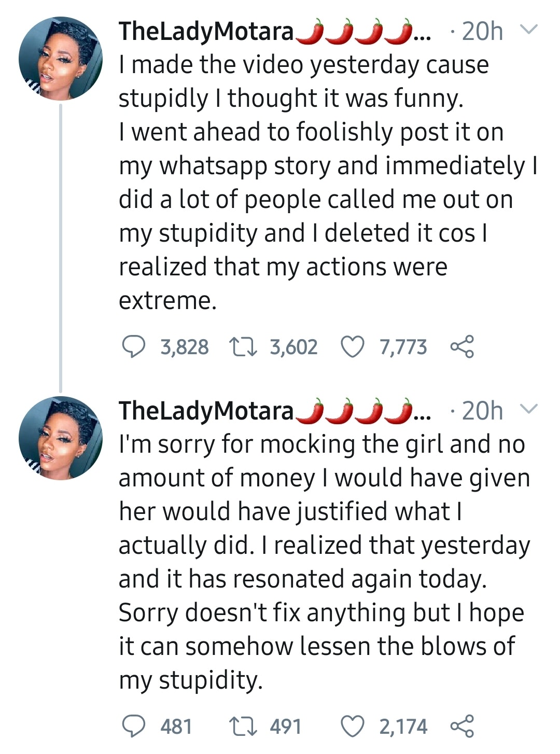Share the first tweet via share icon
Image resolution: width=560 pixels, height=754 pixels.
coord(461,347)
